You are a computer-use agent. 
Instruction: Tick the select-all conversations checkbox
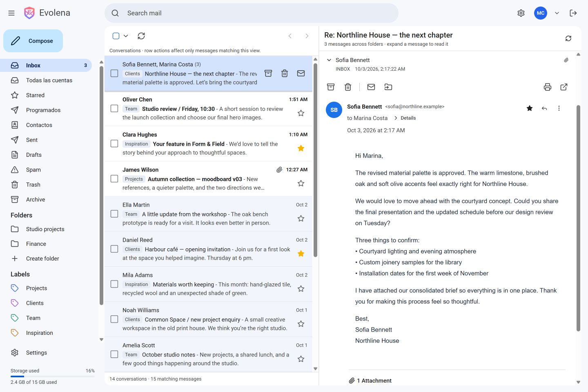[x=116, y=36]
